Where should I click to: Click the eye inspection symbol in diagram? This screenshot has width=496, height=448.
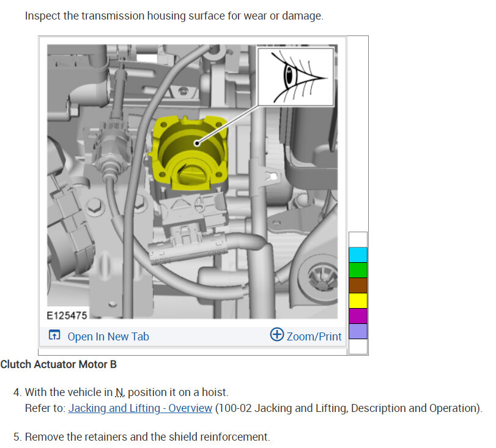[x=296, y=77]
